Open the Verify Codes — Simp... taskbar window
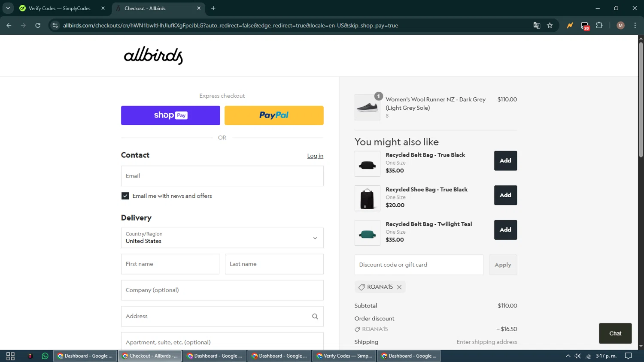 pos(344,356)
